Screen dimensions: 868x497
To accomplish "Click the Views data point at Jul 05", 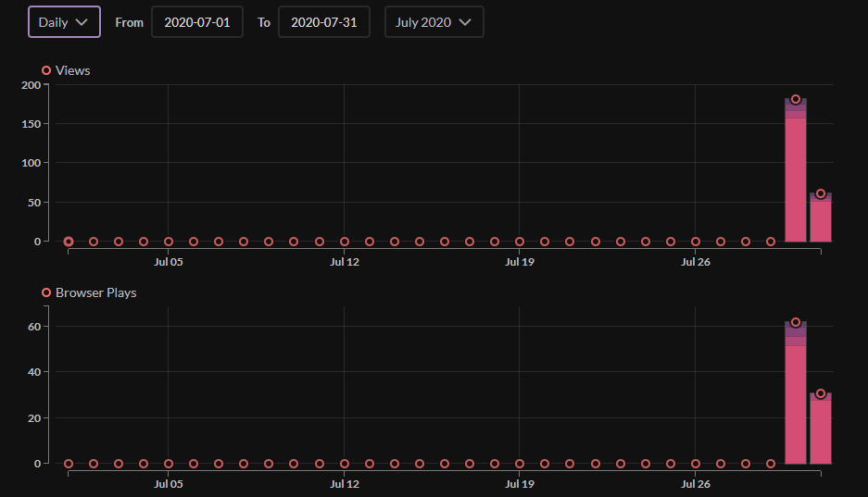I will tap(169, 242).
